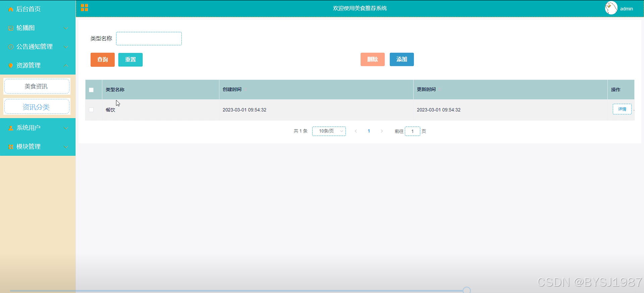Viewport: 644px width, 293px height.
Task: Click 欢迎使用美食推荐系统 title text
Action: 360,8
